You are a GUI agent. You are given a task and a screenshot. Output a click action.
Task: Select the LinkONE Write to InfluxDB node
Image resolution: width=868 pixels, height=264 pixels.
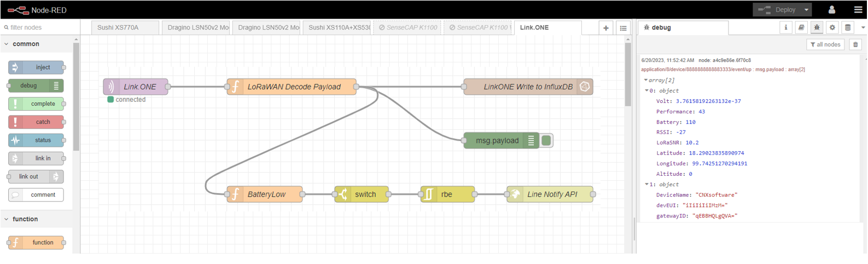point(528,87)
